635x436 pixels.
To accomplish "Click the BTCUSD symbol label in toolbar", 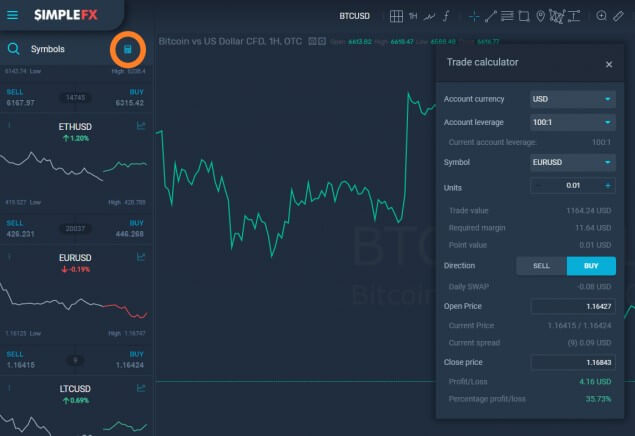I will coord(354,16).
